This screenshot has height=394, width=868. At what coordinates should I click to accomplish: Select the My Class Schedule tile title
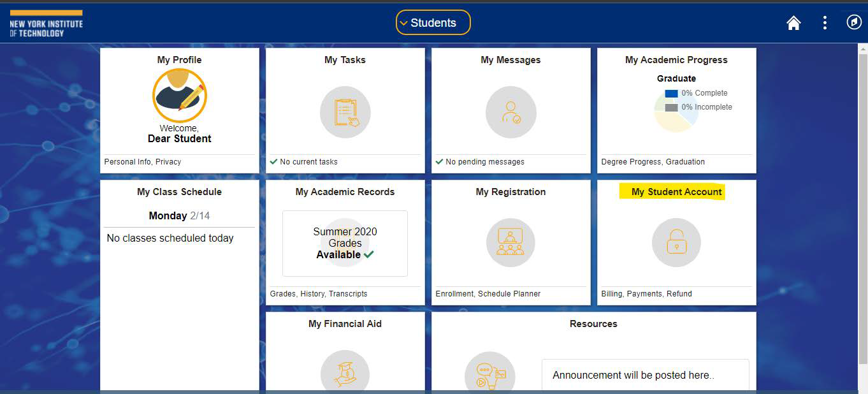[179, 192]
